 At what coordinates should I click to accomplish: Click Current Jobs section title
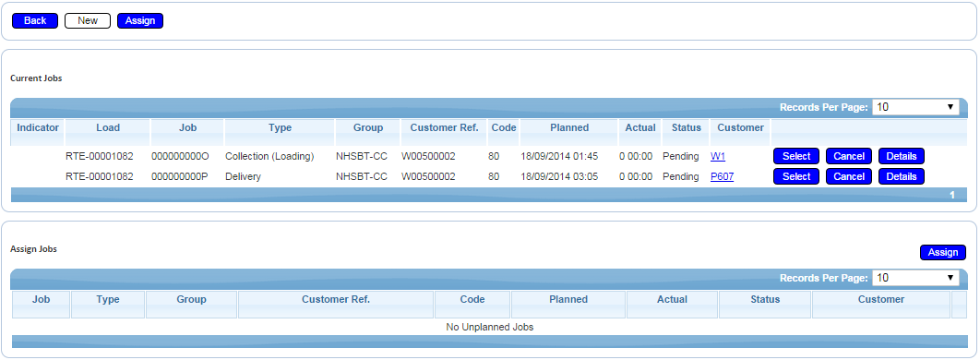(x=36, y=78)
